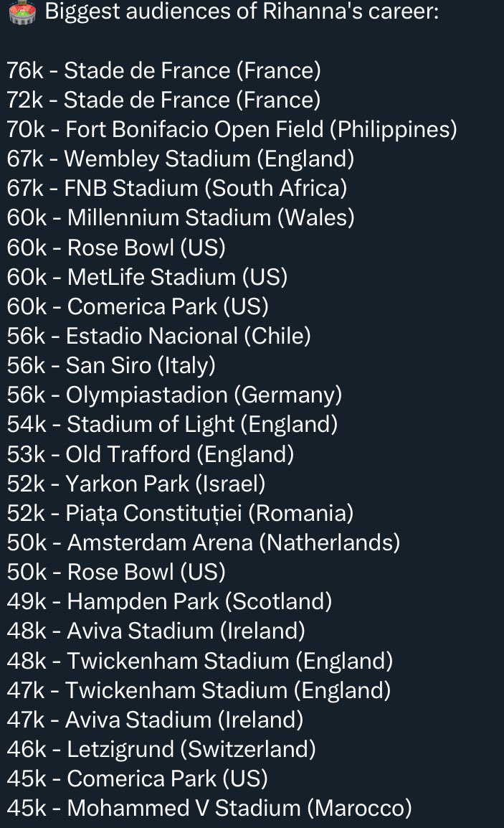Click the San Siro (Italy) entry
The width and height of the screenshot is (504, 828).
point(111,366)
